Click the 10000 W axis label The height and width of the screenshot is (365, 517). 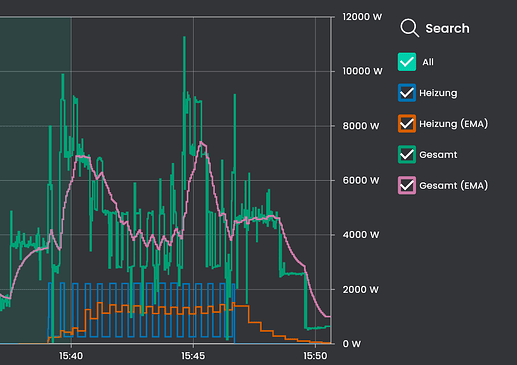[362, 71]
